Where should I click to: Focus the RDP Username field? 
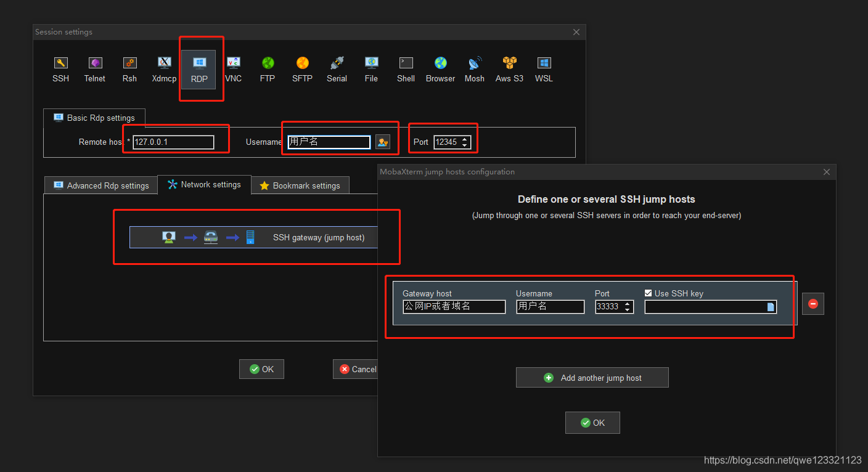(x=329, y=142)
